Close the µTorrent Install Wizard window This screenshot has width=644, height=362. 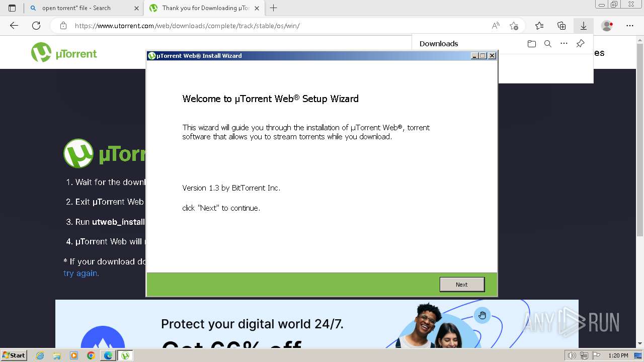coord(492,56)
